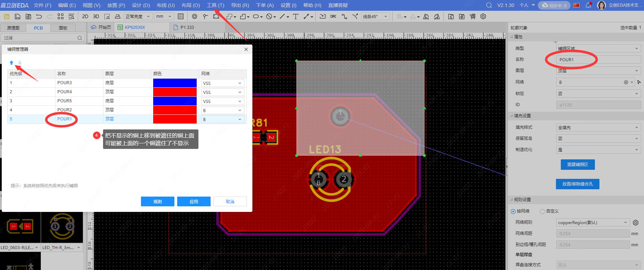Click the red color swatch for POUR4
This screenshot has width=644, height=270.
pyautogui.click(x=175, y=92)
